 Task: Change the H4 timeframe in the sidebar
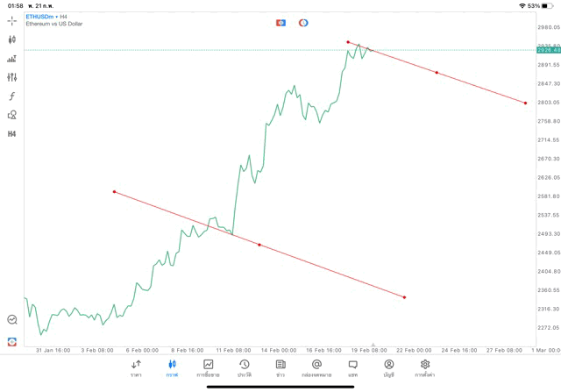pos(12,134)
